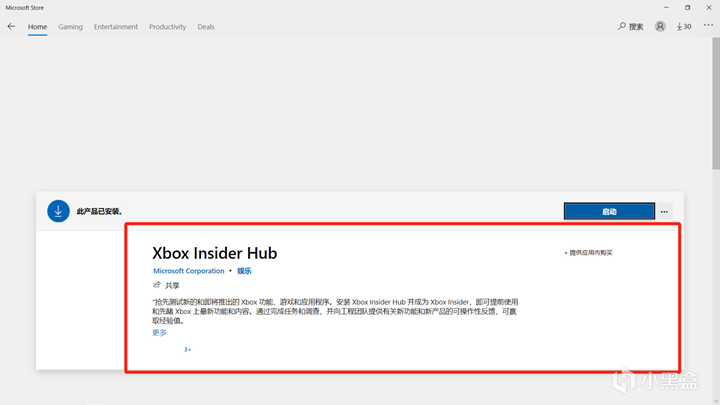The image size is (720, 405).
Task: Go back with the back arrow
Action: tap(11, 27)
